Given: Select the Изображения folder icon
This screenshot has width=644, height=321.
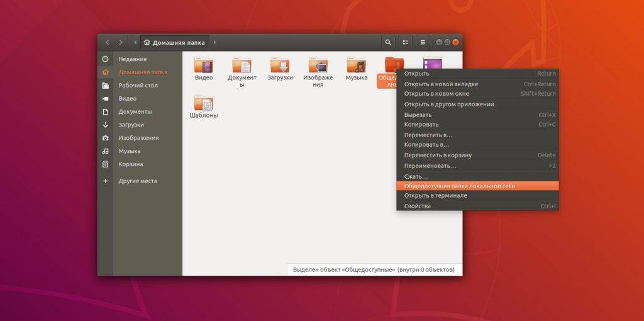Looking at the screenshot, I should [x=318, y=65].
